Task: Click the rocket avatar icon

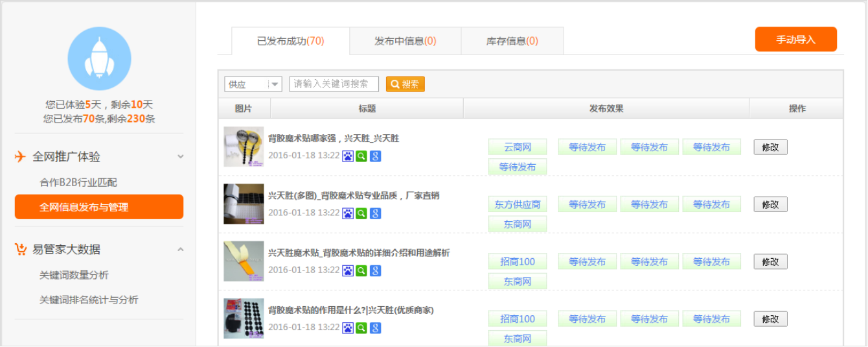Action: (99, 58)
